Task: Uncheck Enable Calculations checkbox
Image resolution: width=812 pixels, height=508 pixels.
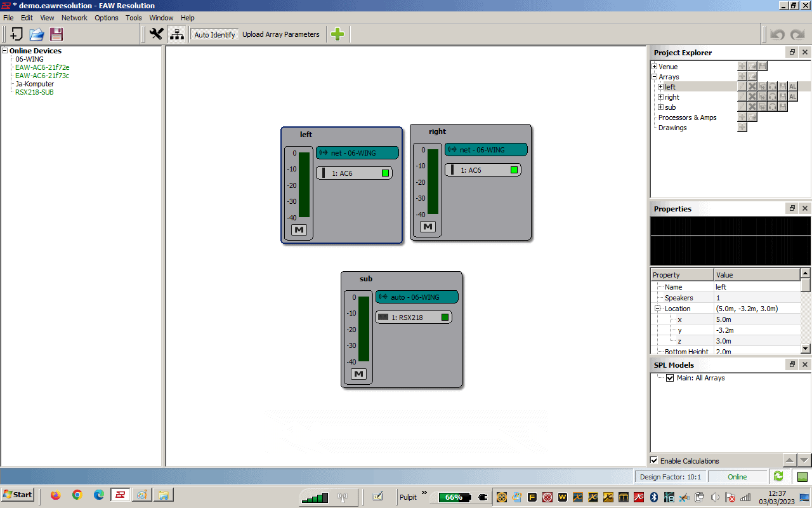Action: point(654,460)
